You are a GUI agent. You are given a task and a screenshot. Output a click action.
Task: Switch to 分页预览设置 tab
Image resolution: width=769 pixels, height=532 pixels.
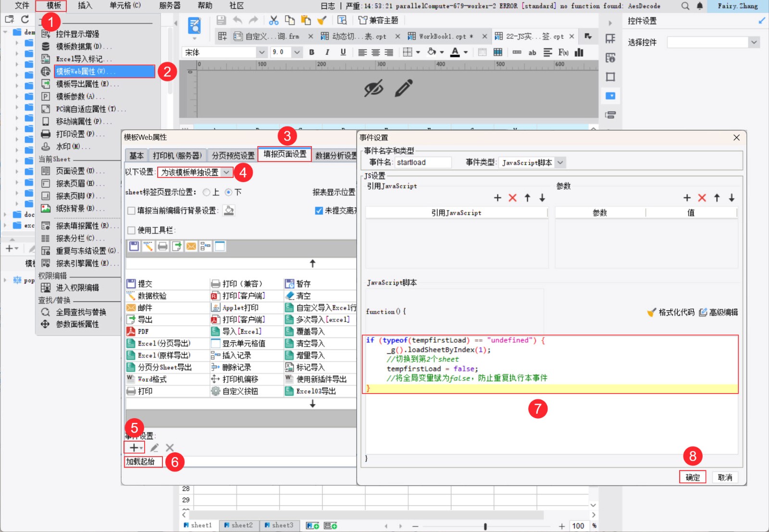click(233, 156)
